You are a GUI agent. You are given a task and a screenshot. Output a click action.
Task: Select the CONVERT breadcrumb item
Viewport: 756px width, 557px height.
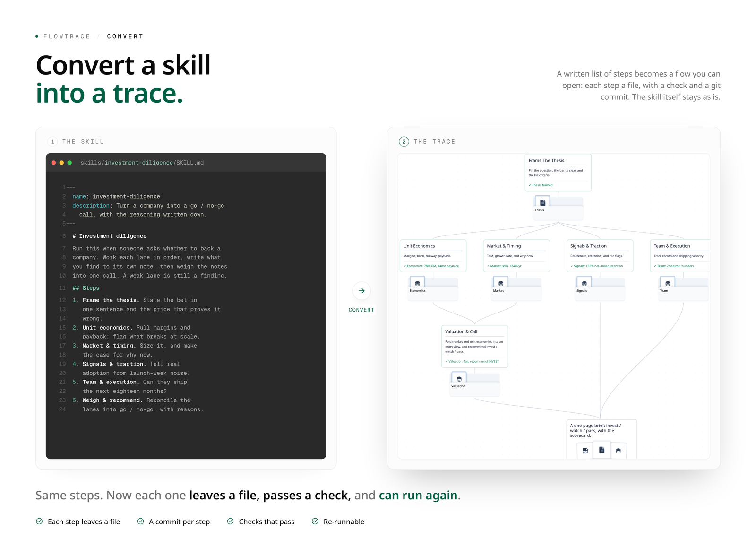point(125,36)
